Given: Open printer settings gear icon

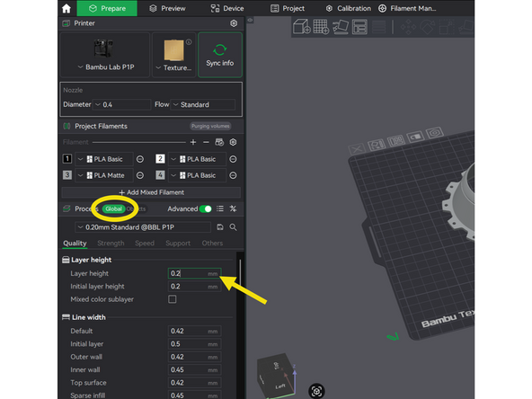Looking at the screenshot, I should pyautogui.click(x=234, y=23).
